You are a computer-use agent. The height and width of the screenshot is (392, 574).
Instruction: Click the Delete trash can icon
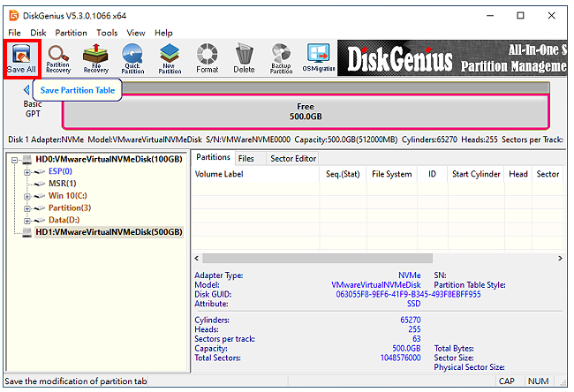coord(244,58)
